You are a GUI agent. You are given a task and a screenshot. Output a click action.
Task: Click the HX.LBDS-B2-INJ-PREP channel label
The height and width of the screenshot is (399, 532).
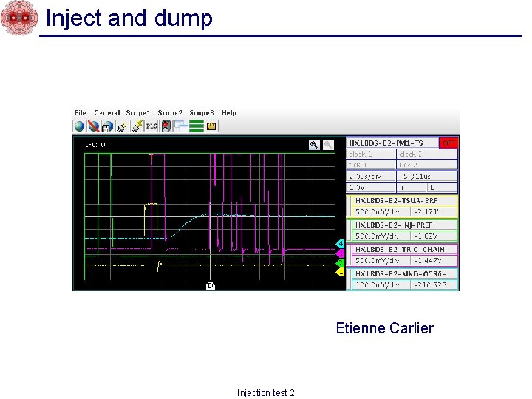coord(404,225)
